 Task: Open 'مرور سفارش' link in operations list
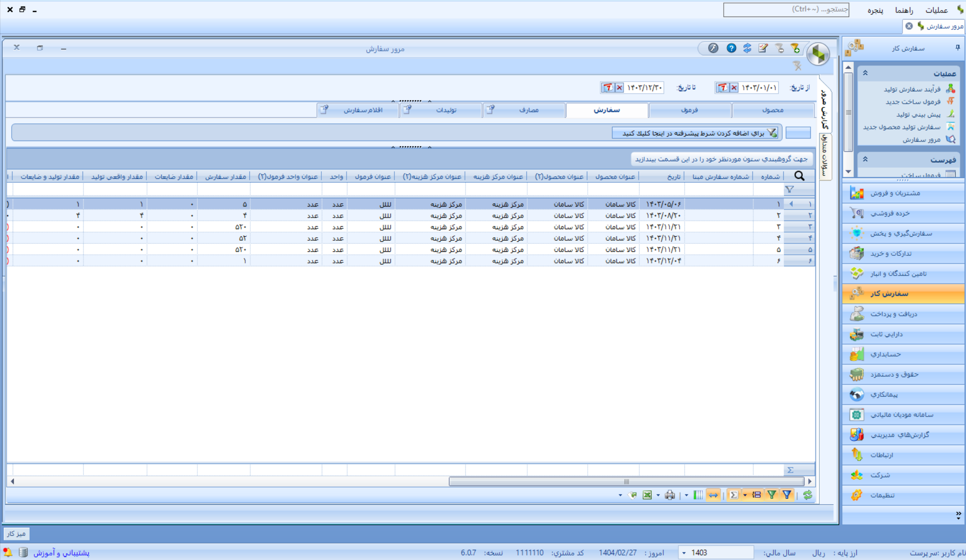[921, 139]
